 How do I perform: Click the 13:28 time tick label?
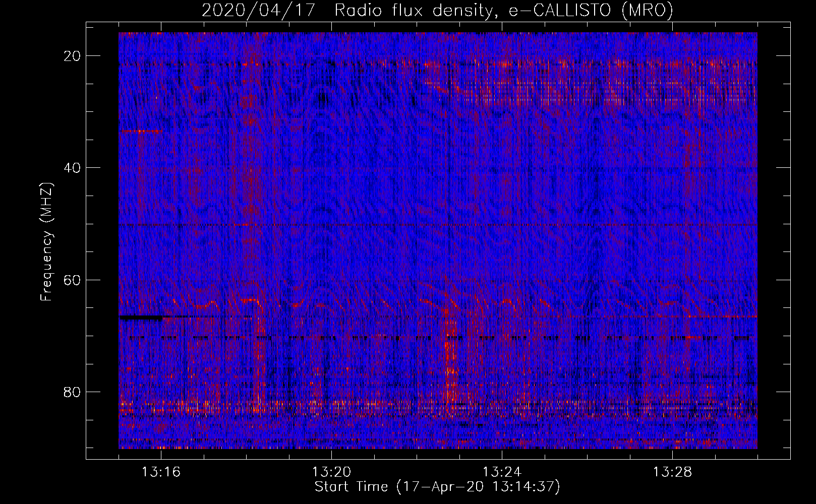tap(672, 472)
